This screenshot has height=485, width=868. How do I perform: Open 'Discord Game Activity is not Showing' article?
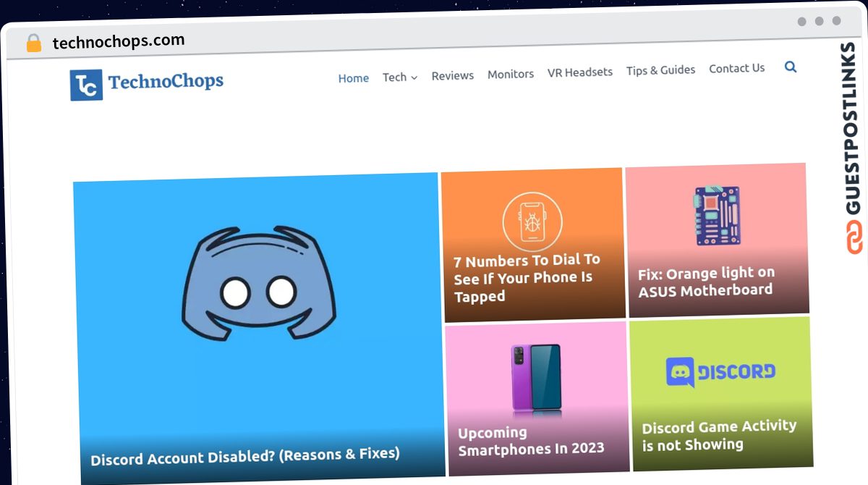[719, 435]
